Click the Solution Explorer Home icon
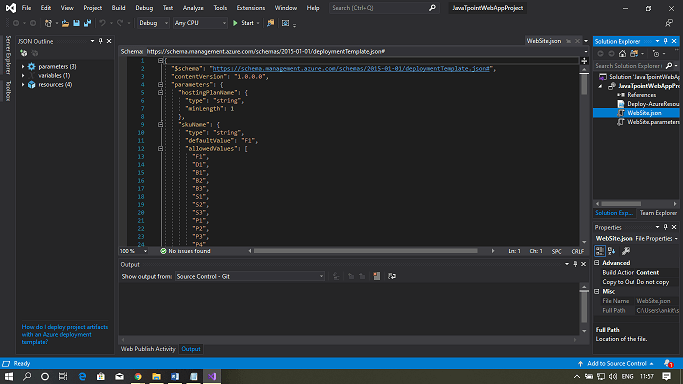Screen dimensions: 683x384 tap(622, 53)
